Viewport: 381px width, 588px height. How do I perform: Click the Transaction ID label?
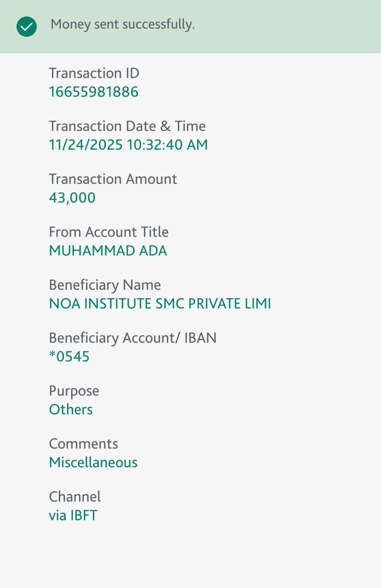click(x=94, y=73)
